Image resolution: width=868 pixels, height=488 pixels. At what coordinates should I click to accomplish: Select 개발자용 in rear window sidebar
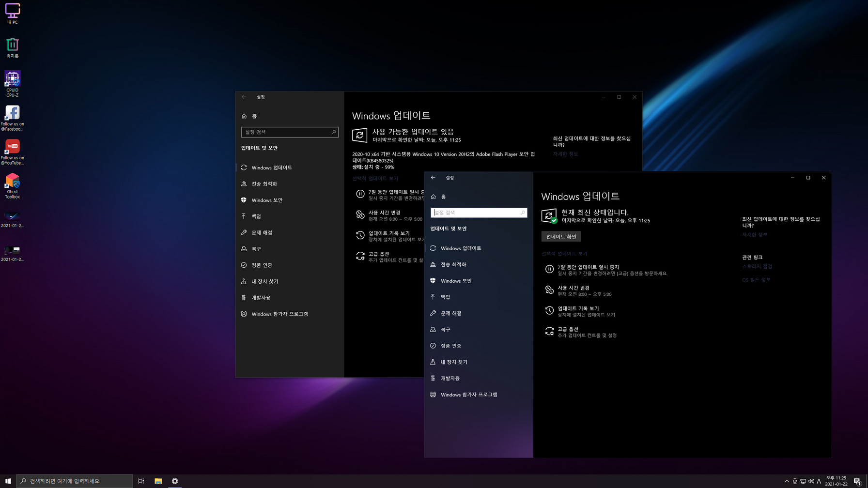290,298
